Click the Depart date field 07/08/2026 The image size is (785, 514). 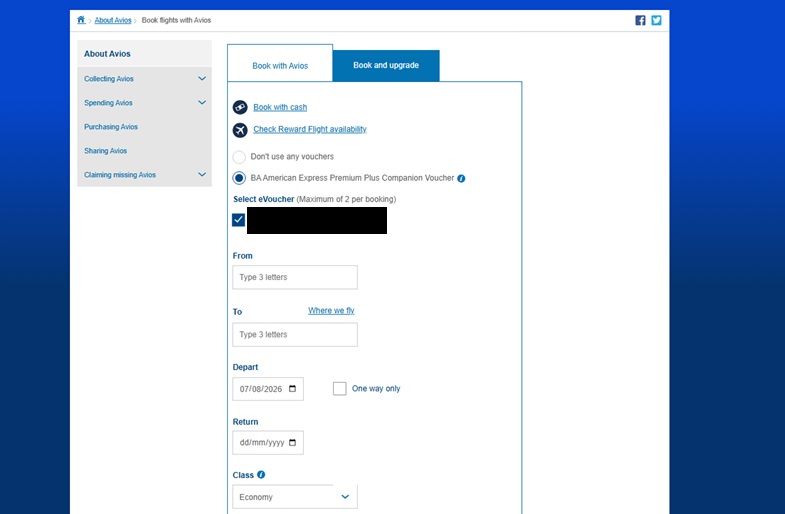tap(268, 389)
